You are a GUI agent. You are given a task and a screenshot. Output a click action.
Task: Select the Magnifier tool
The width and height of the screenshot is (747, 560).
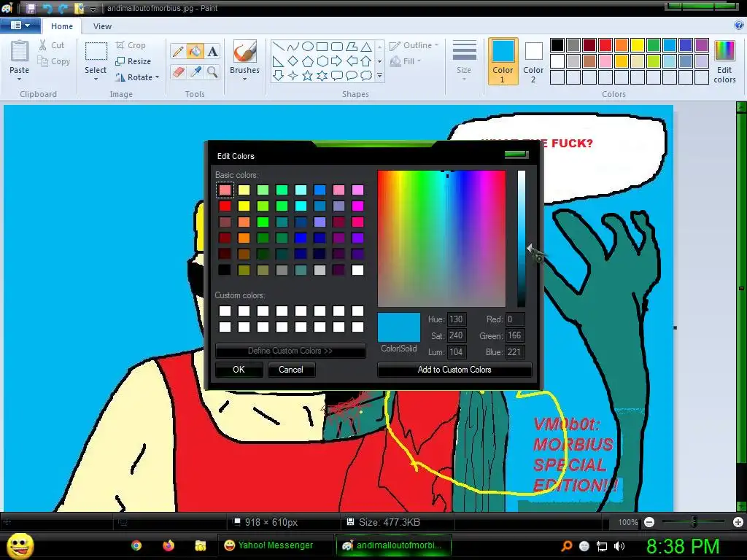click(x=212, y=72)
